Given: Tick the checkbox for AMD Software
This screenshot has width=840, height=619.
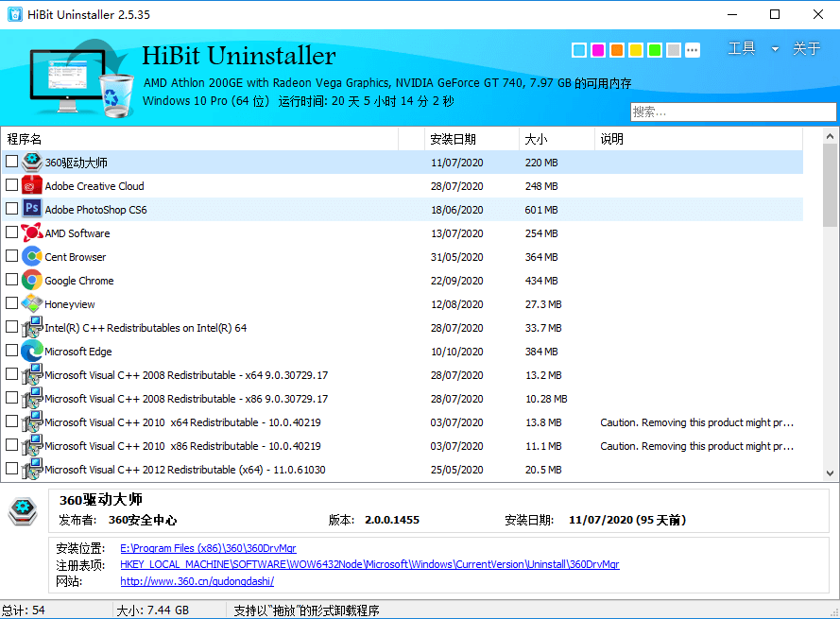Looking at the screenshot, I should coord(11,232).
